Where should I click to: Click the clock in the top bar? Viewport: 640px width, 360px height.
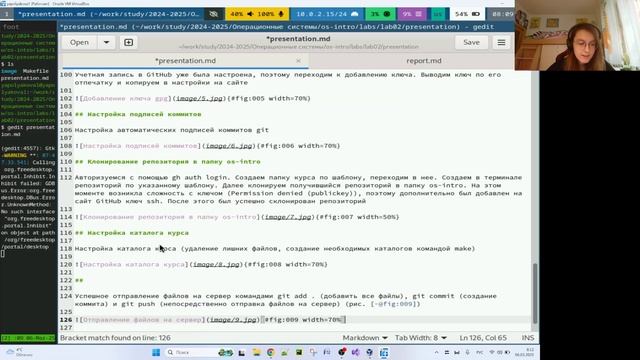[x=502, y=14]
